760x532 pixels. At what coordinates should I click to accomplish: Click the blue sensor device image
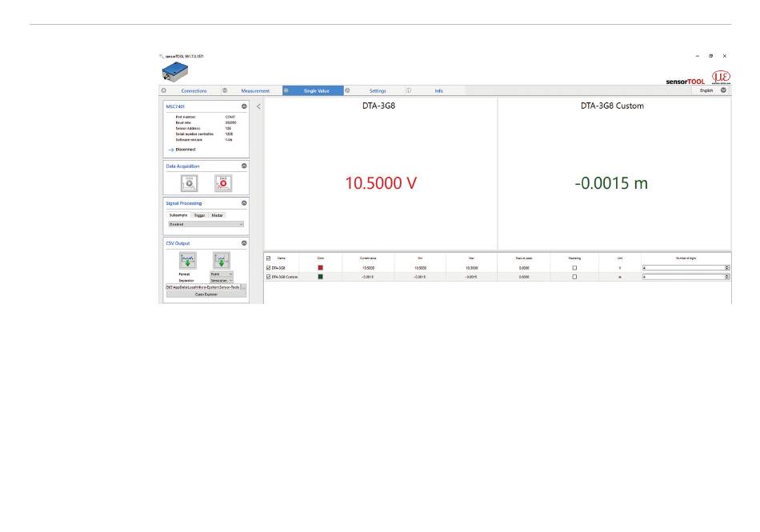175,72
